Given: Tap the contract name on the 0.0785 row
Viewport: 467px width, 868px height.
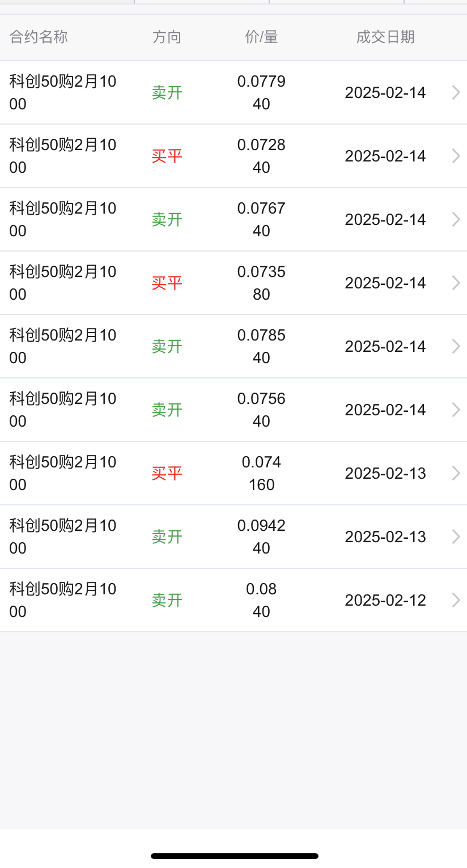Looking at the screenshot, I should coord(62,346).
